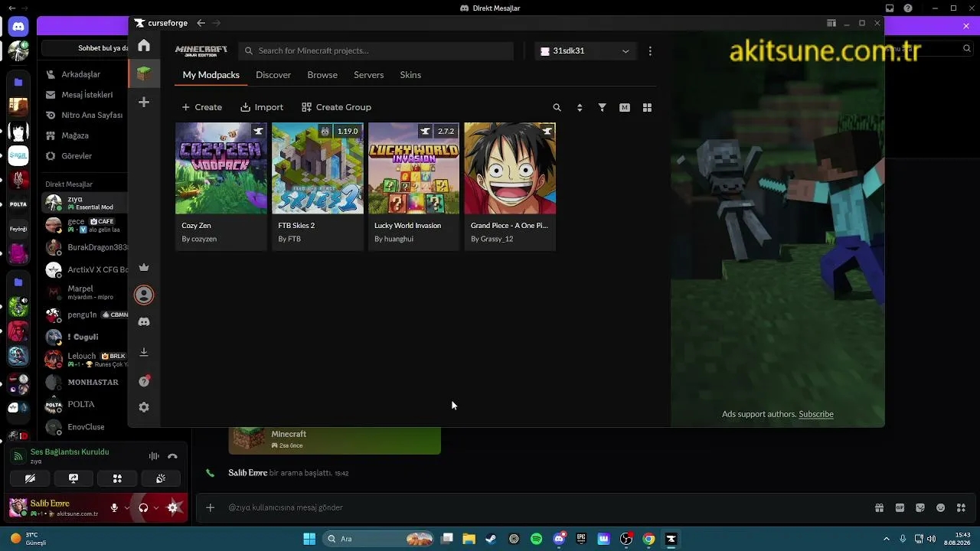Toggle the M view button in modpacks toolbar
980x551 pixels.
click(x=625, y=108)
